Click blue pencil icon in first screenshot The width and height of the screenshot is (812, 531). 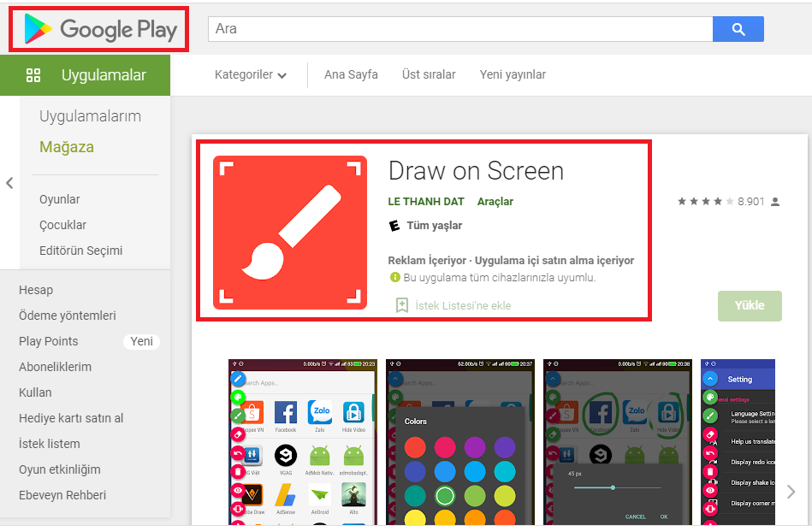point(238,379)
